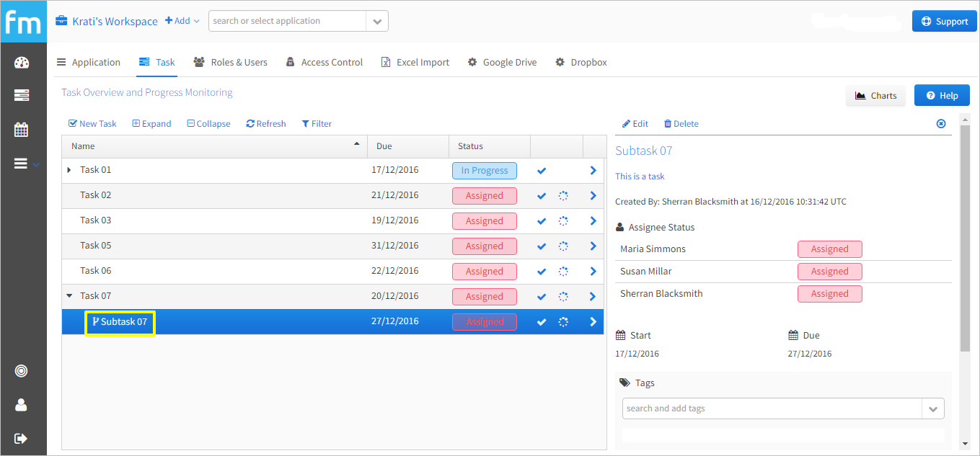This screenshot has height=456, width=980.
Task: Click the Support button
Action: [944, 21]
